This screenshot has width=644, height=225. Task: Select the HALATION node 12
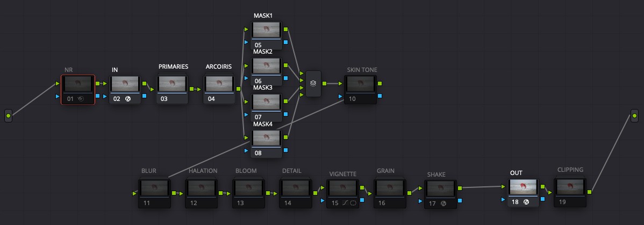(x=202, y=193)
